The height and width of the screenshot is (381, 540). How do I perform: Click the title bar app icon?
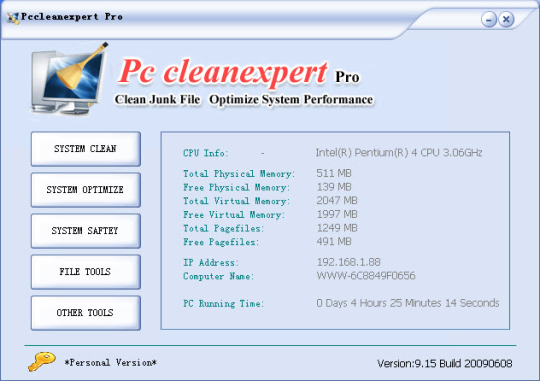coord(13,18)
